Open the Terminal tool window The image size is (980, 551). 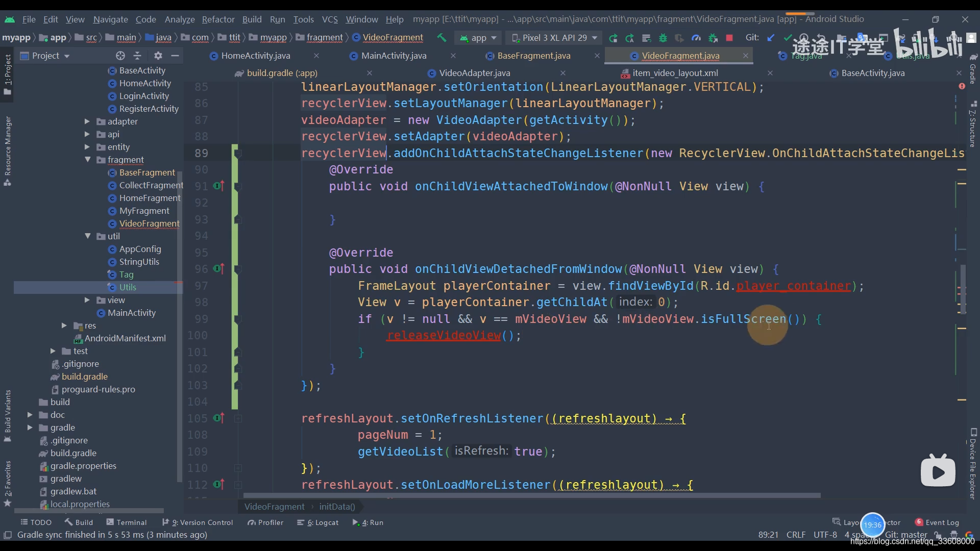point(126,522)
